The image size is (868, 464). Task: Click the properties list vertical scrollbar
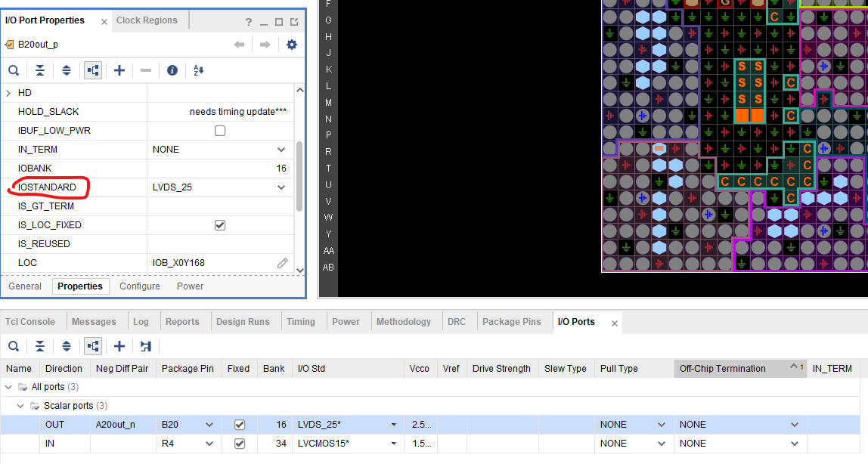(299, 176)
